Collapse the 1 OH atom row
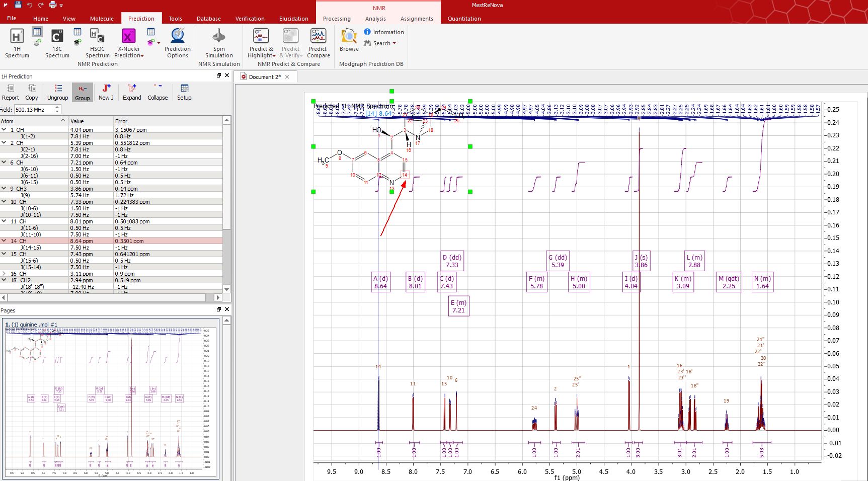The image size is (868, 481). [4, 129]
